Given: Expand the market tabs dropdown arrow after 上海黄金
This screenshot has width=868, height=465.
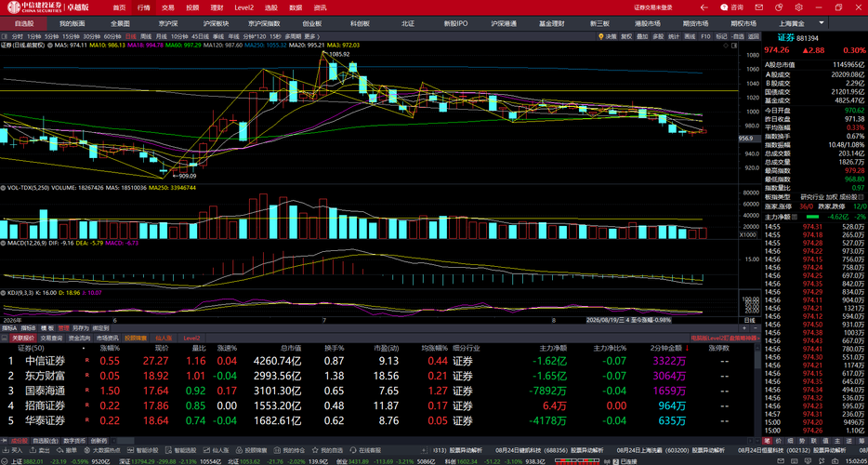Looking at the screenshot, I should pos(821,23).
